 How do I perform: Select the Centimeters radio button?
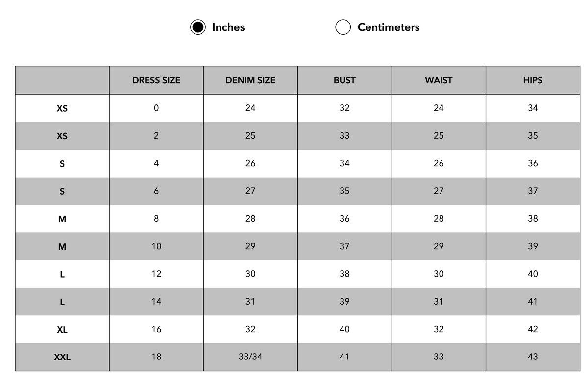(343, 27)
